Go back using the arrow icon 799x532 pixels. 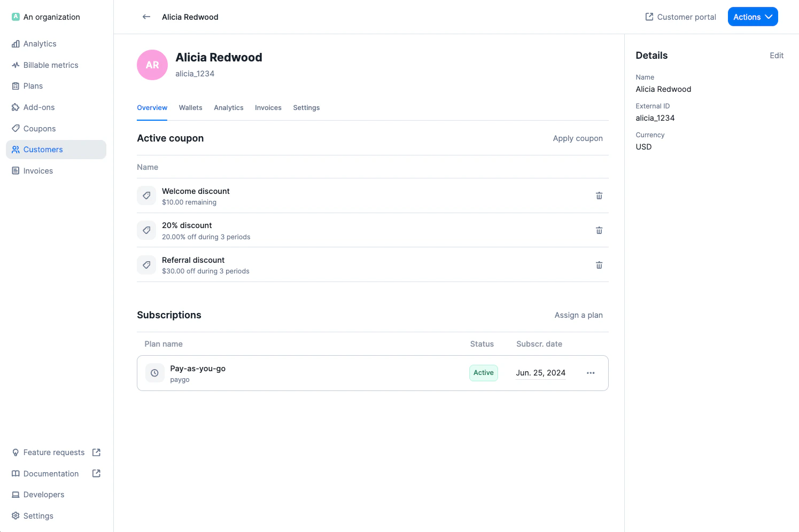pyautogui.click(x=146, y=17)
